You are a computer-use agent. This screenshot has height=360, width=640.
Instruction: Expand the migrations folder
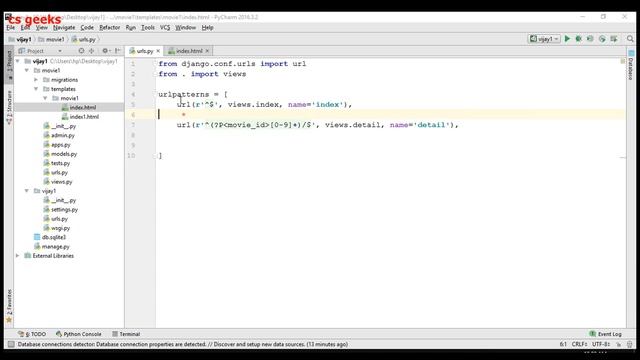(x=36, y=80)
